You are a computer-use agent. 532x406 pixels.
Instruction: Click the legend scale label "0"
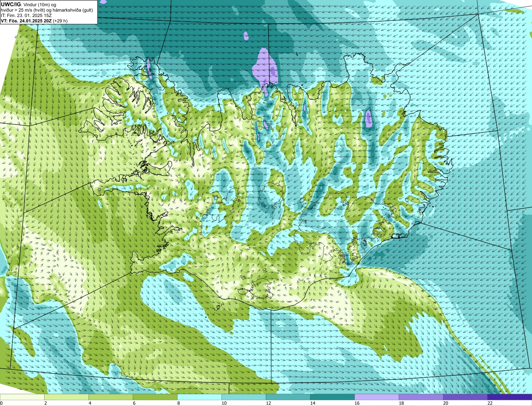[1, 403]
